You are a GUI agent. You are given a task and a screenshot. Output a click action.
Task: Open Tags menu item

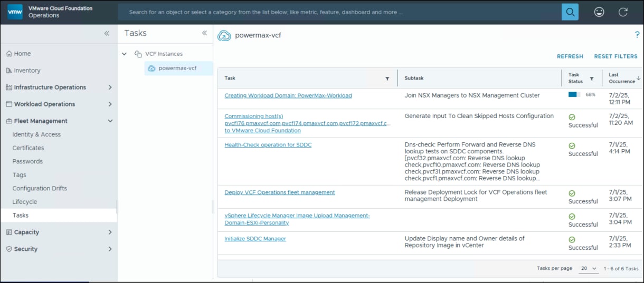pyautogui.click(x=20, y=175)
